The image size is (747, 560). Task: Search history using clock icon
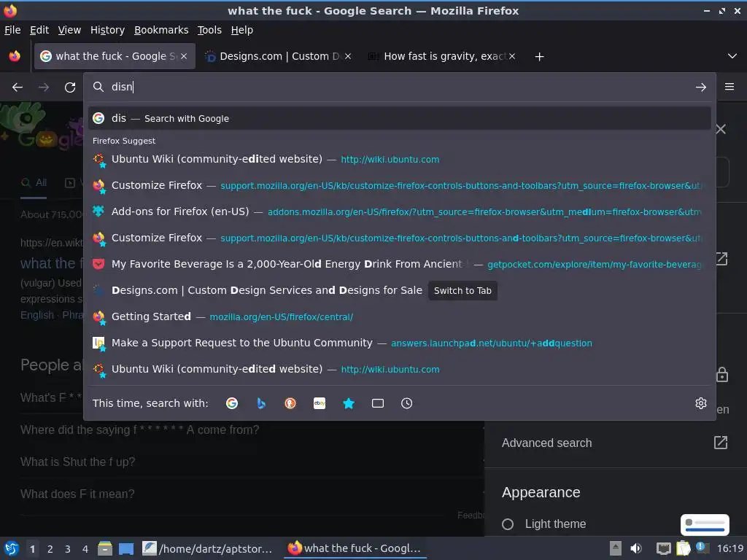pos(407,403)
